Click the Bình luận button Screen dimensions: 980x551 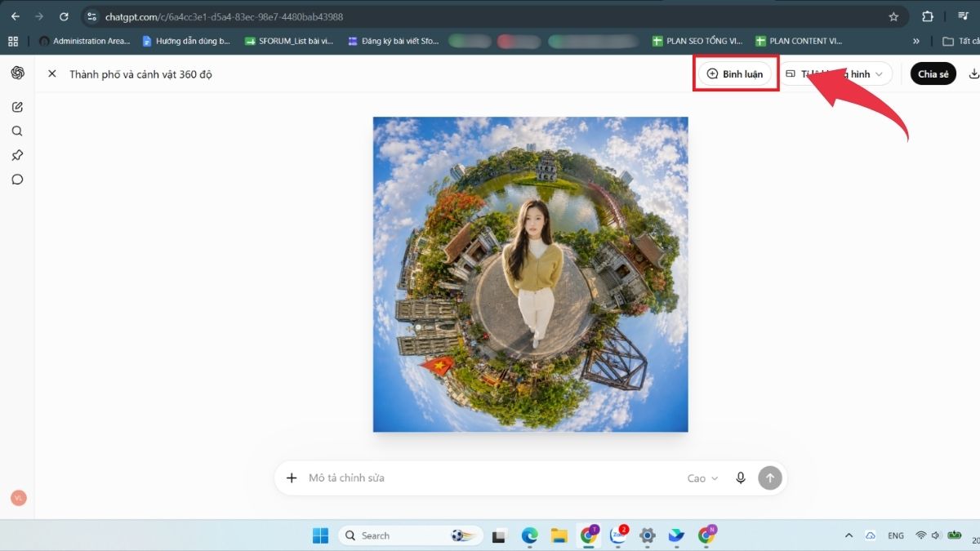735,73
